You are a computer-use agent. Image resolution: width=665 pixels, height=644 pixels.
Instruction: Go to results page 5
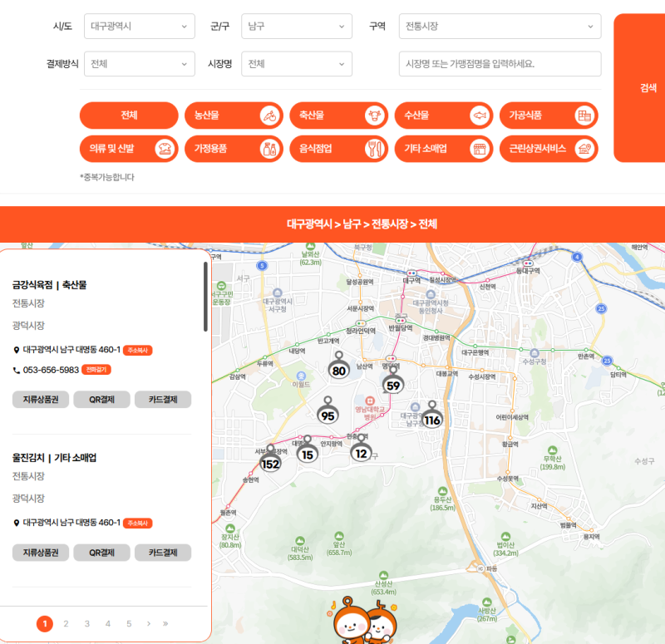click(x=129, y=624)
